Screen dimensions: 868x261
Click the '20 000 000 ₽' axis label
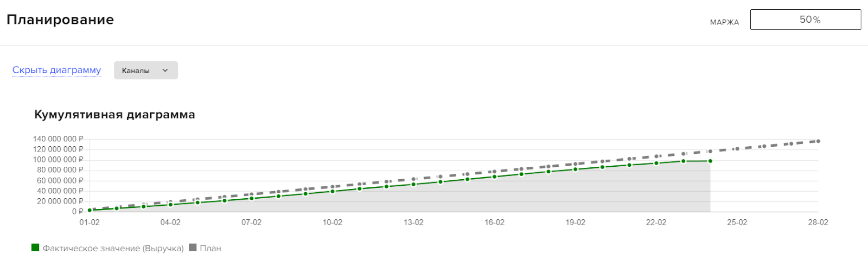point(60,201)
